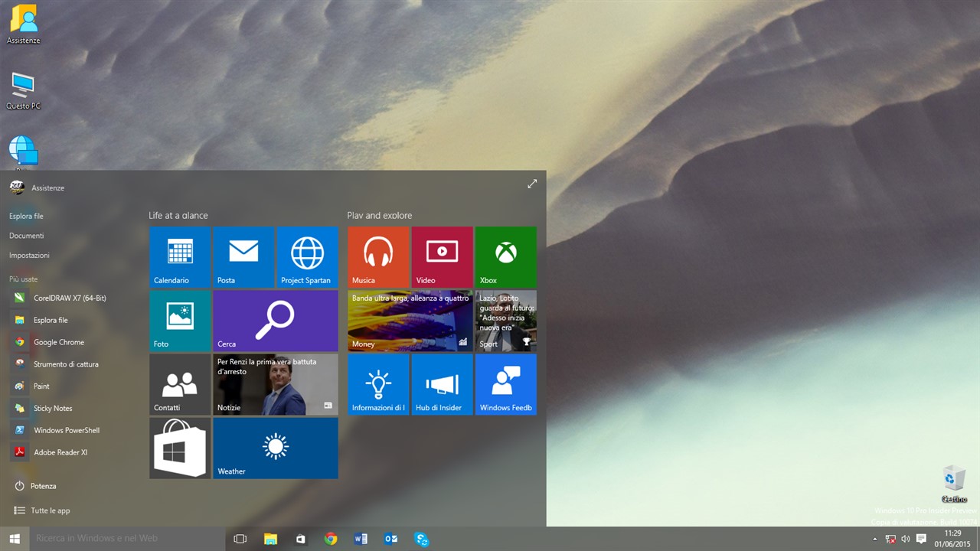
Task: Open Task View on the taskbar
Action: 240,539
